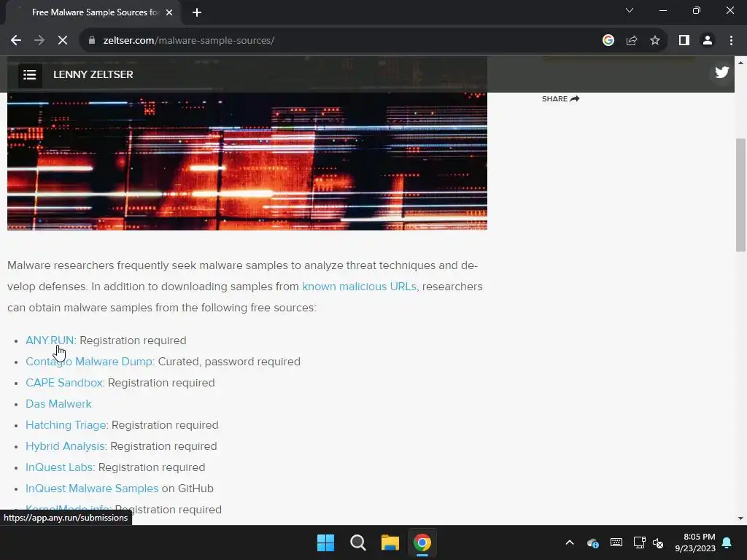
Task: Open the ANY.RUN link
Action: [50, 341]
